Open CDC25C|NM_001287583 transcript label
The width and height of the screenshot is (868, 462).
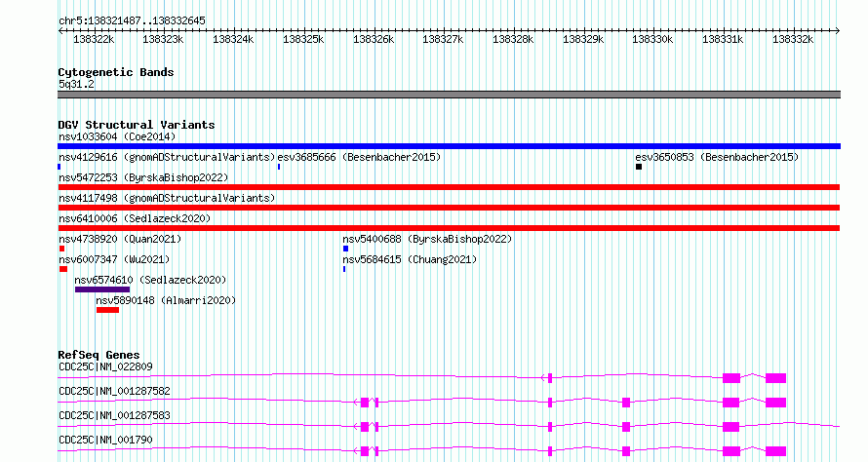[114, 415]
